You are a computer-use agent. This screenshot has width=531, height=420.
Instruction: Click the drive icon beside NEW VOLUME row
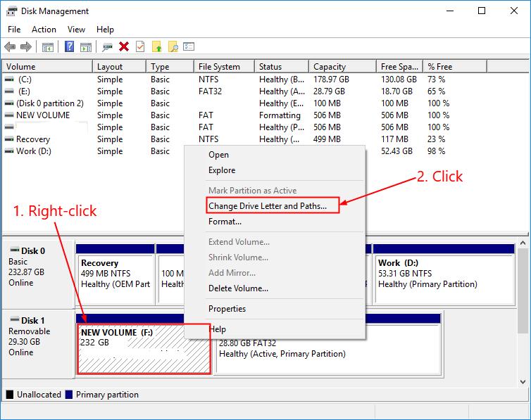click(9, 115)
